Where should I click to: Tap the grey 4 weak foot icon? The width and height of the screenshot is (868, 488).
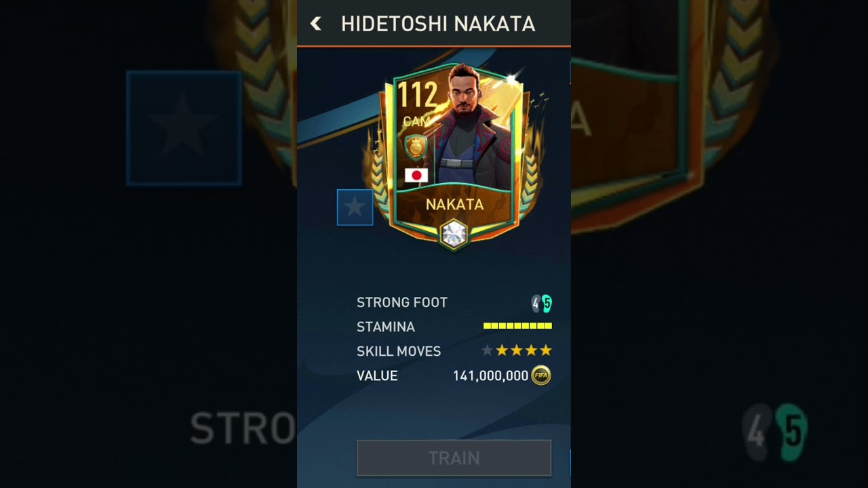[x=536, y=304]
